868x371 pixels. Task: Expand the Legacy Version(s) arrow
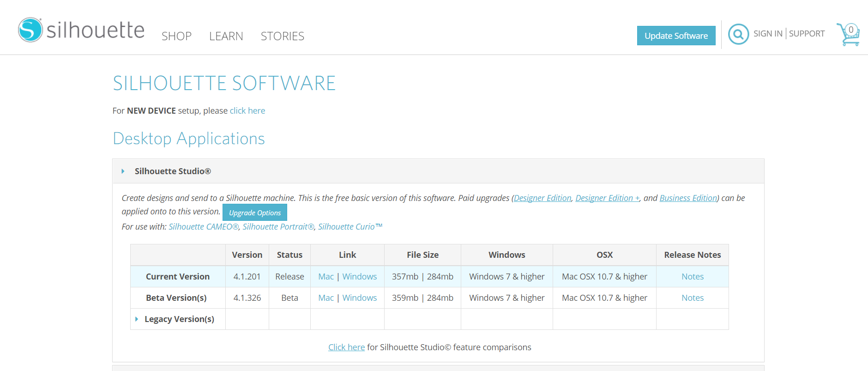tap(137, 319)
